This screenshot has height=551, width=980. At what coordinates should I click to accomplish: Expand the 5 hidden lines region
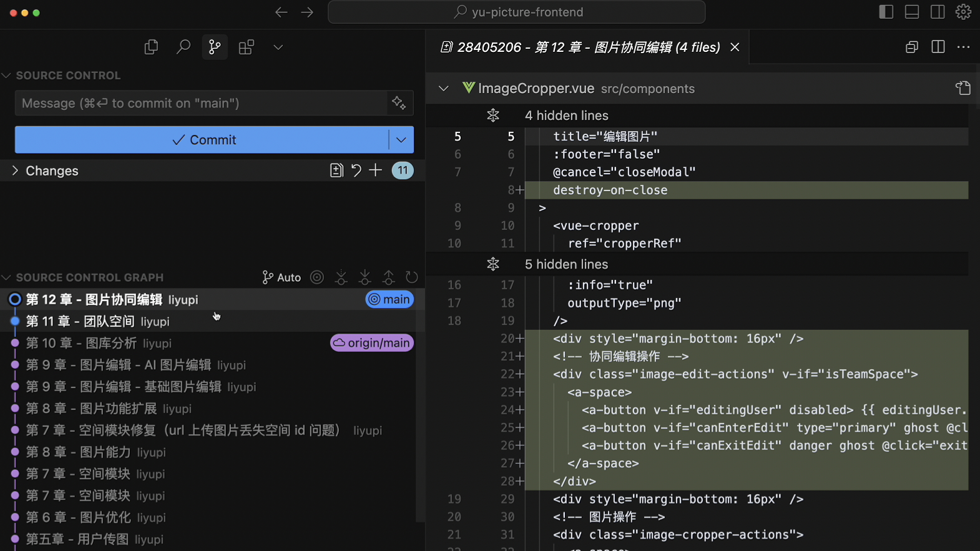(x=493, y=264)
